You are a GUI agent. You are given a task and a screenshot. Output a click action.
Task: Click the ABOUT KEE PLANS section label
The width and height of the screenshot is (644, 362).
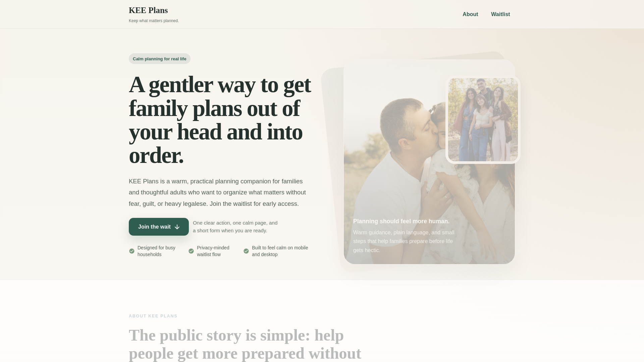(x=153, y=316)
